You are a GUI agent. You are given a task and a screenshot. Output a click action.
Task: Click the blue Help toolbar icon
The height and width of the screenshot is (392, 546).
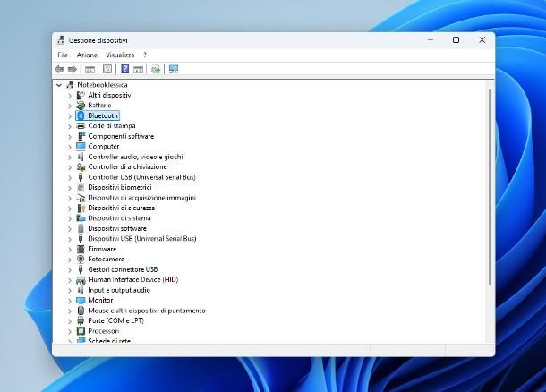124,69
